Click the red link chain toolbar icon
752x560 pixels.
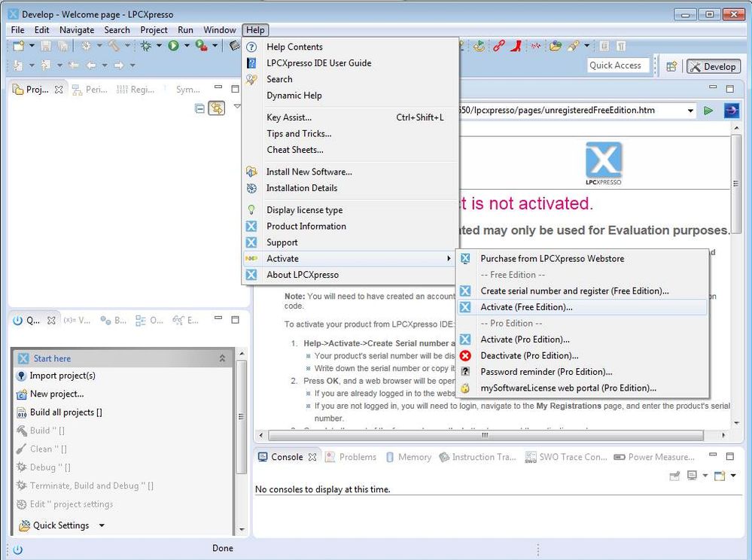click(x=499, y=46)
